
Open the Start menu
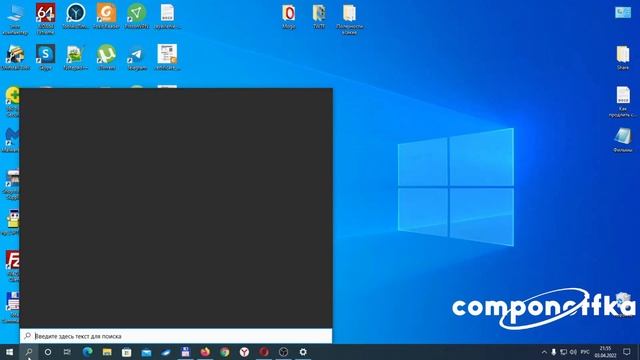coord(9,352)
